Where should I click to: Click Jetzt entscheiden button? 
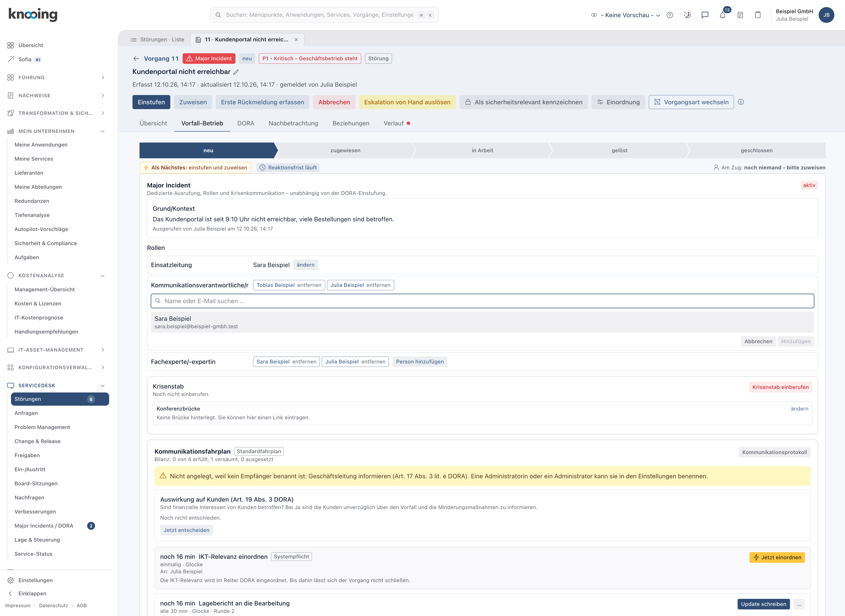point(186,530)
